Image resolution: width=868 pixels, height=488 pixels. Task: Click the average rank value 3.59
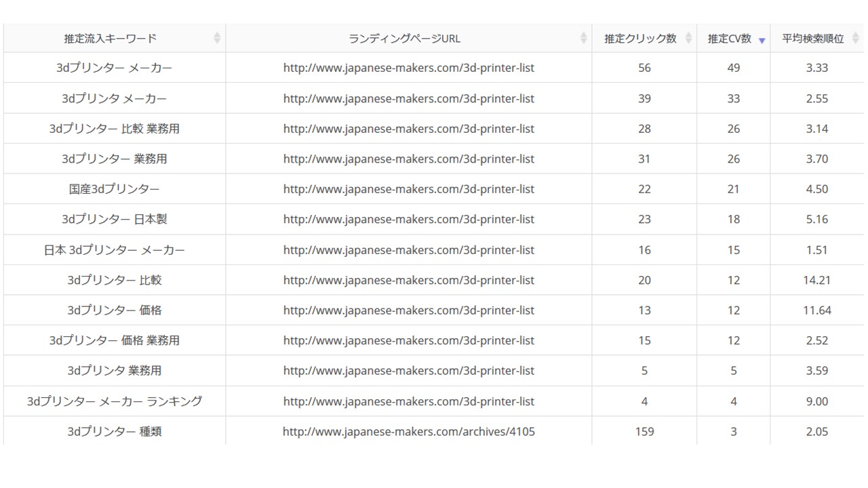click(x=817, y=371)
